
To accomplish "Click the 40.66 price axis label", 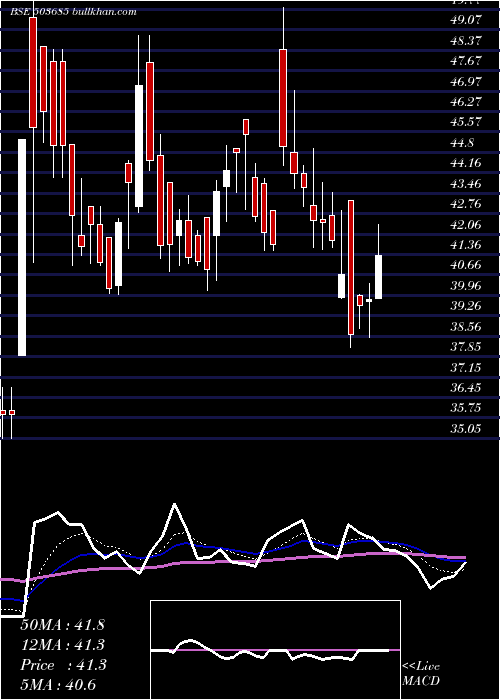I will pyautogui.click(x=467, y=265).
